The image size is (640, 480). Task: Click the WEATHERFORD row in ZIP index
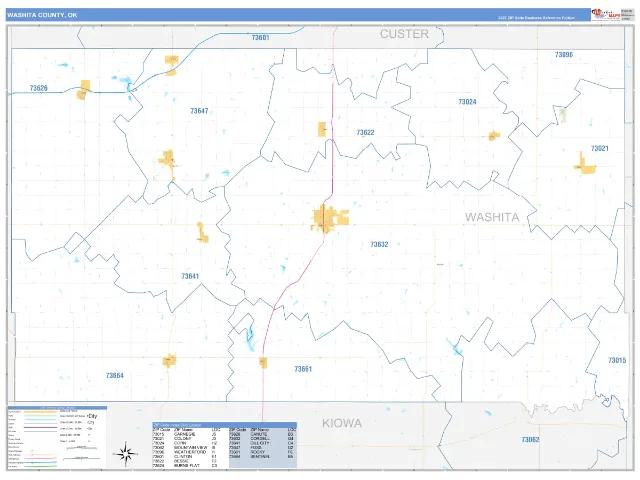pos(185,452)
